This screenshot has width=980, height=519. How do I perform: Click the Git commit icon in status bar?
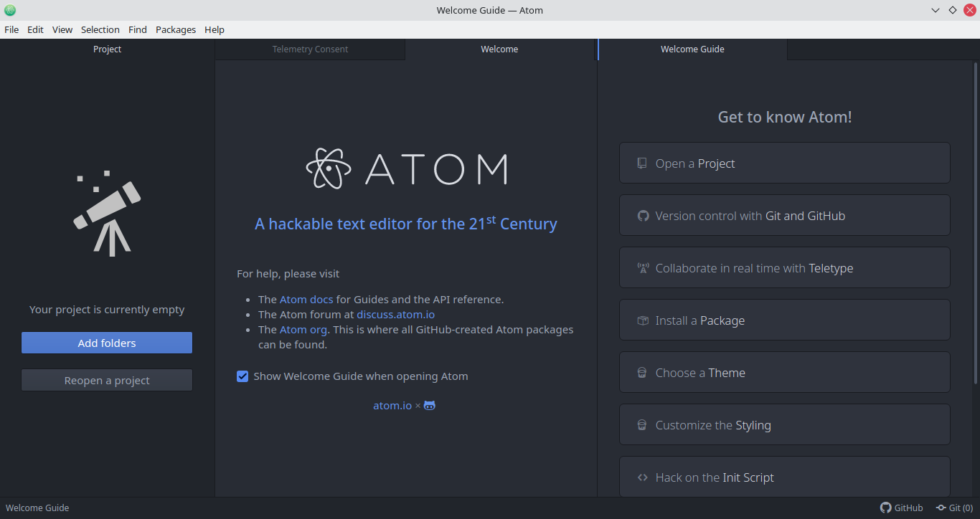click(x=941, y=508)
